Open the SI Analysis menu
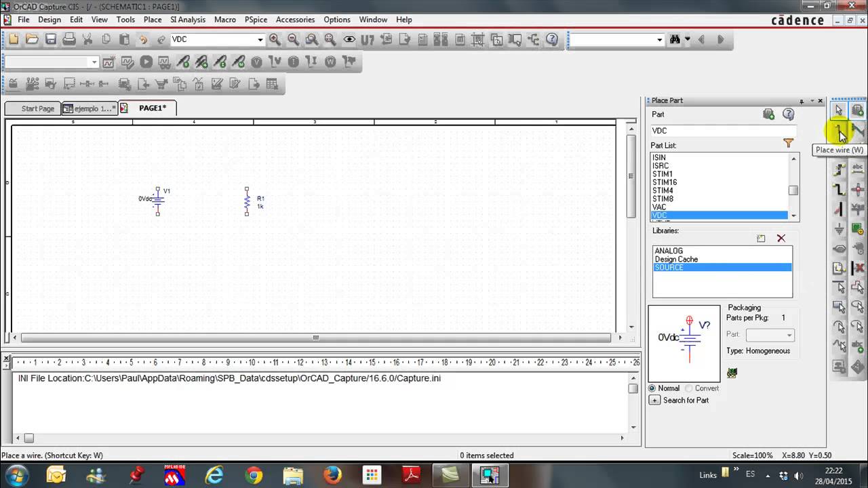The width and height of the screenshot is (868, 488). coord(188,20)
